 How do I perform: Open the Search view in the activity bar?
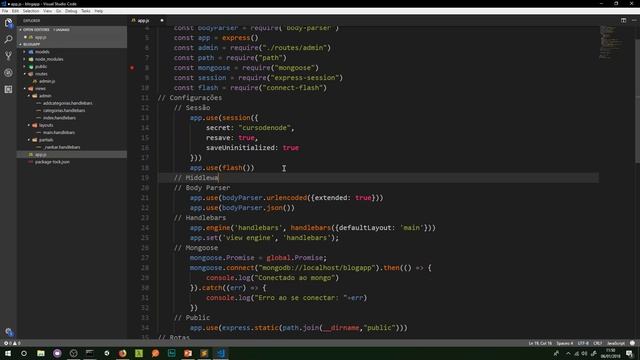(8, 40)
